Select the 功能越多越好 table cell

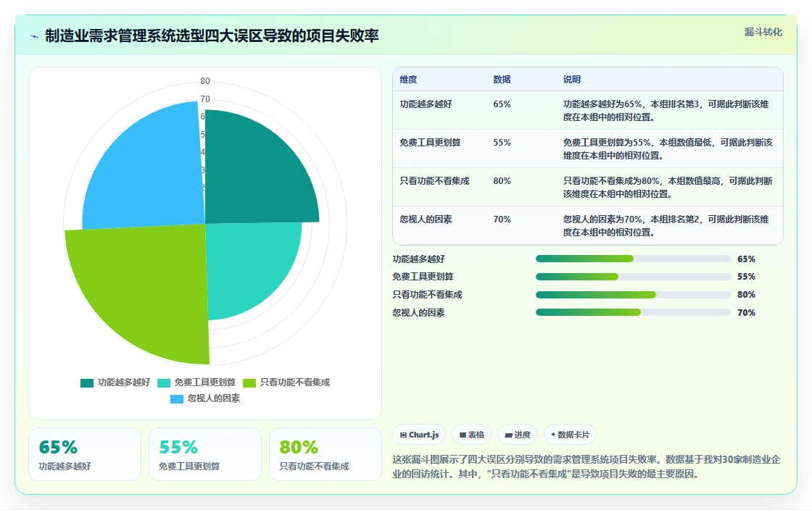pyautogui.click(x=426, y=104)
